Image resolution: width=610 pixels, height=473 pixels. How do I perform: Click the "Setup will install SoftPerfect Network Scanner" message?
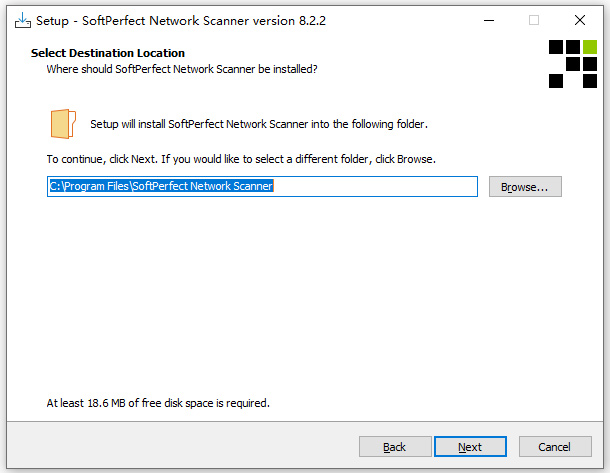(259, 124)
